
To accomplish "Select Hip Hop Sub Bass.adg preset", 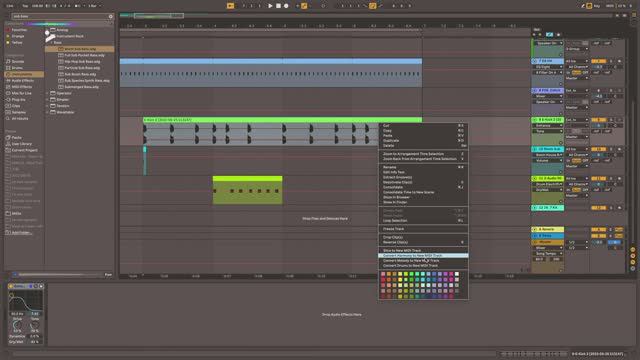I will pyautogui.click(x=82, y=62).
